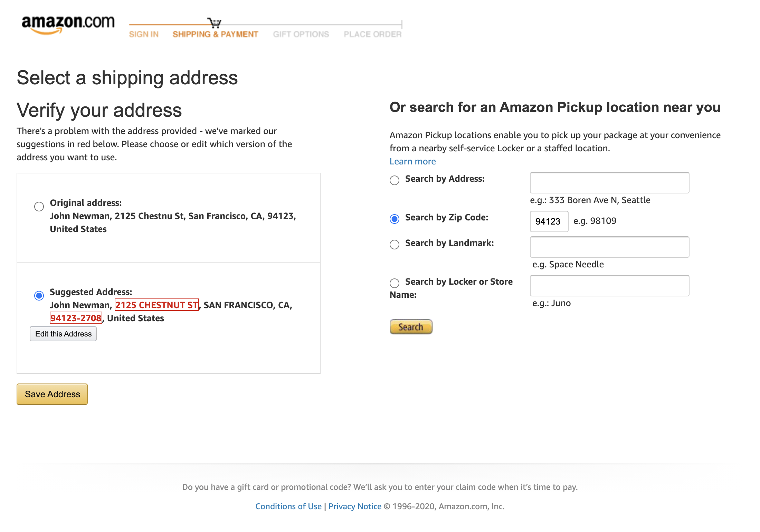Click Edit this Address
The image size is (760, 532).
(63, 334)
